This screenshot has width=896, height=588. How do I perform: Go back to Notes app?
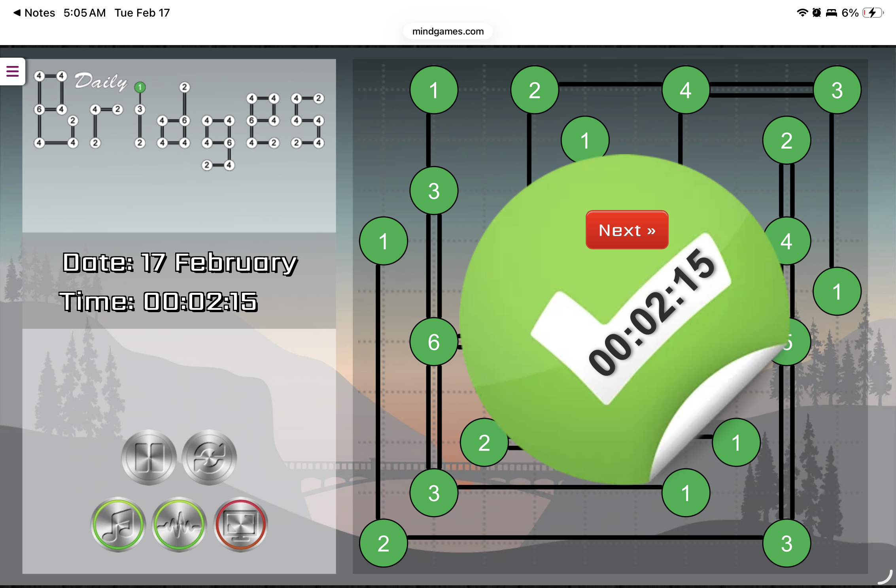coord(34,13)
